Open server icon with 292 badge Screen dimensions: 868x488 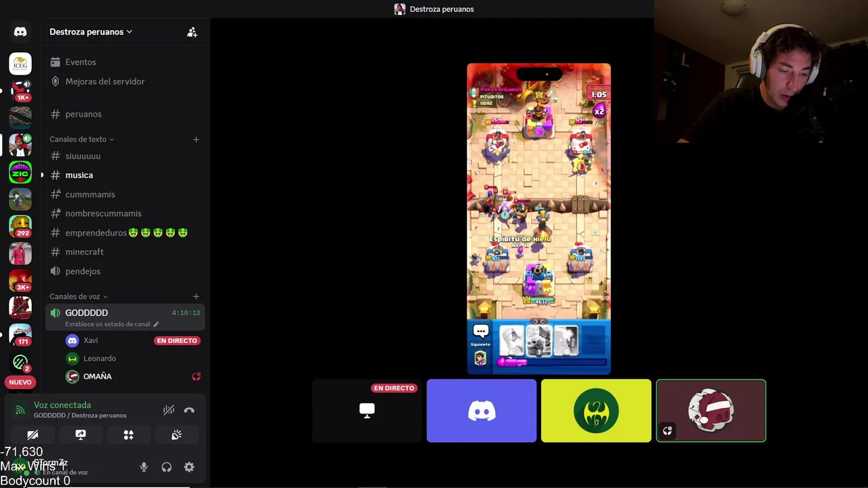tap(20, 226)
